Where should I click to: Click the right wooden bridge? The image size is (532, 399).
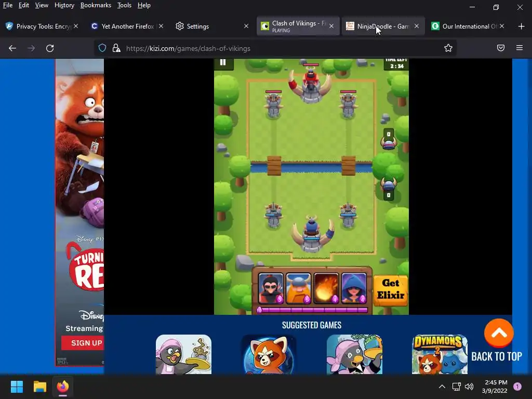(x=348, y=166)
